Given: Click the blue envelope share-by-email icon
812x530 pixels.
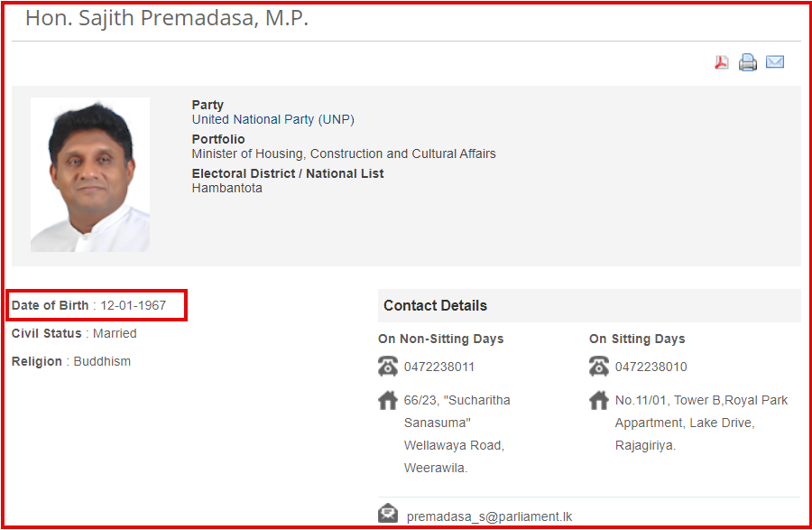Looking at the screenshot, I should tap(775, 61).
